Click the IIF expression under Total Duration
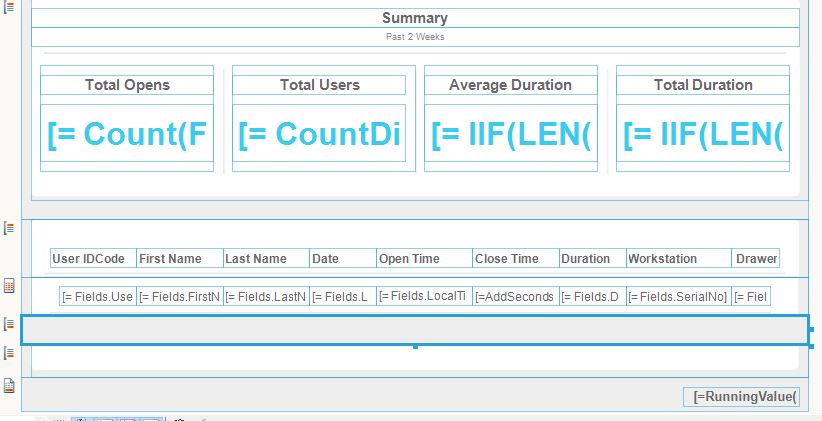Viewport: 822px width, 421px height. 703,133
